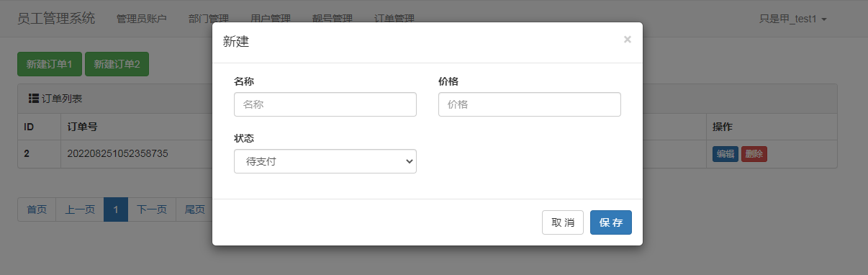
Task: Expand the 只是甲_test1 user dropdown
Action: click(793, 19)
